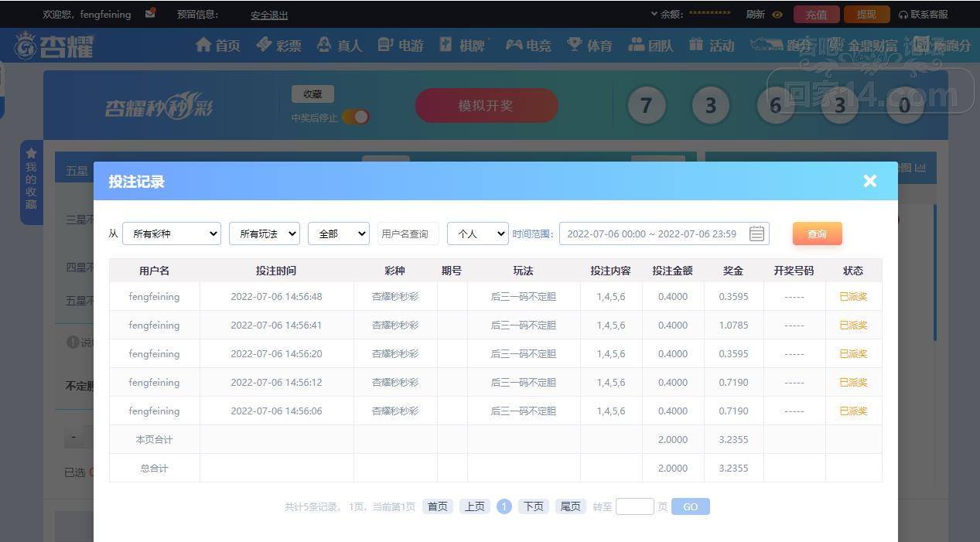Click the 用户名查询 input field
This screenshot has width=980, height=542.
pyautogui.click(x=408, y=234)
